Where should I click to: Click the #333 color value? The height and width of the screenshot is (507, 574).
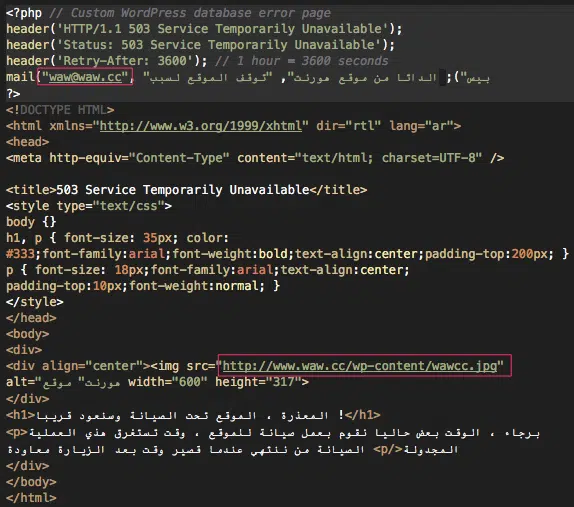[20, 254]
